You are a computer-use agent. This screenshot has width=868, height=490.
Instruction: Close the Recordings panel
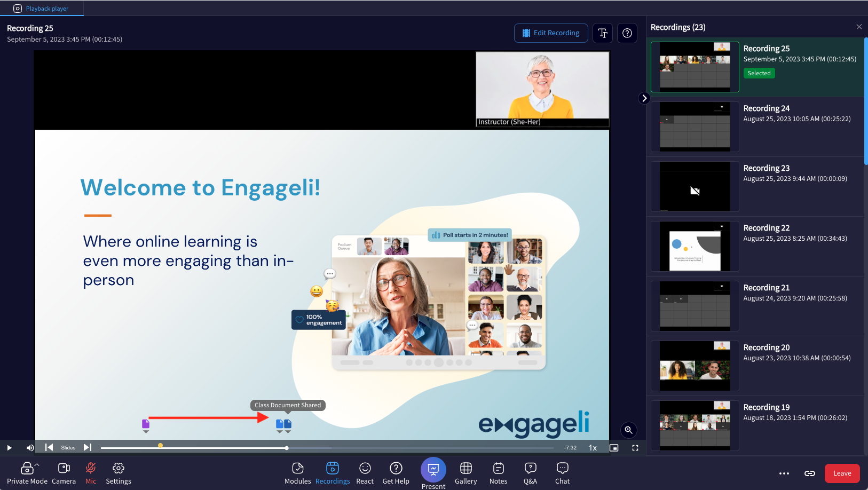[859, 27]
